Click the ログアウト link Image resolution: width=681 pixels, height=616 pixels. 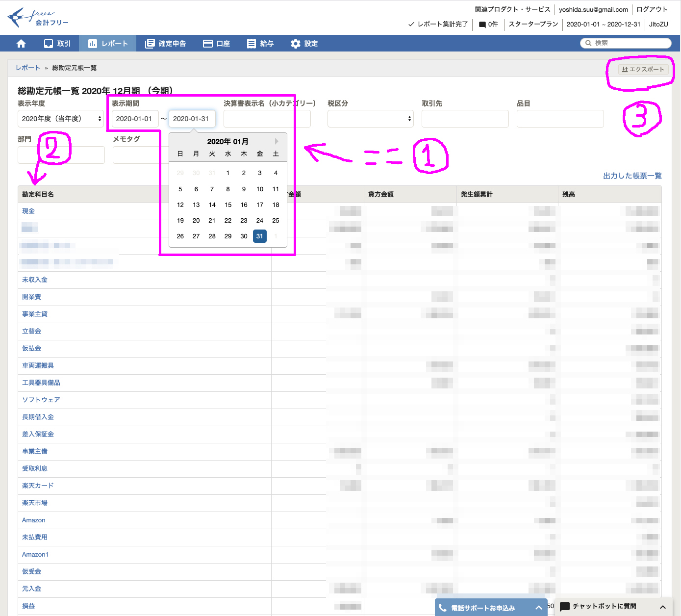point(652,9)
